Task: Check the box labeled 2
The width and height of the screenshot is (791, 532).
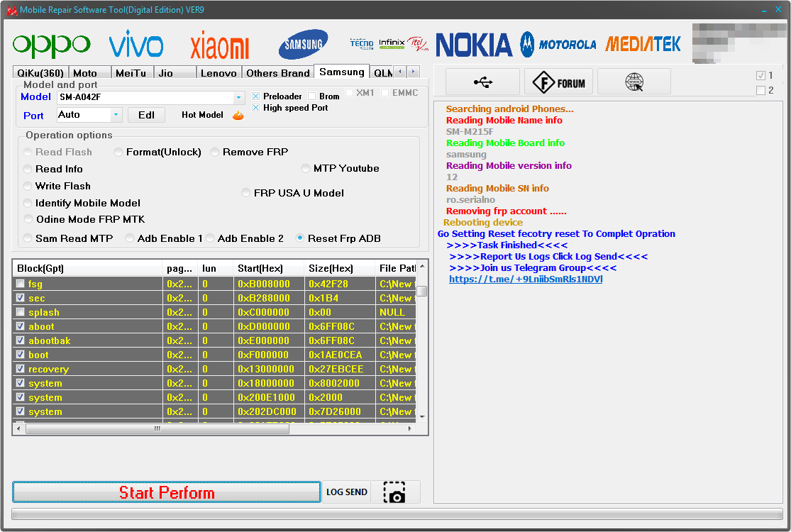Action: (x=760, y=90)
